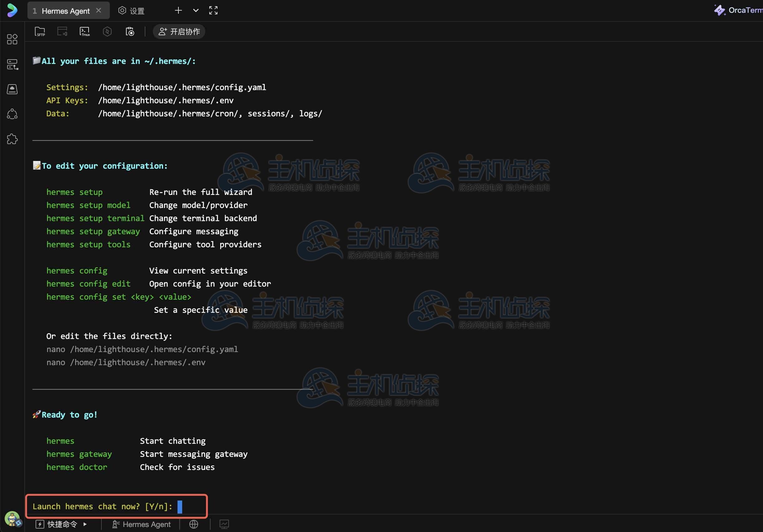Viewport: 763px width, 532px height.
Task: Open the 设置 settings tab
Action: tap(132, 11)
